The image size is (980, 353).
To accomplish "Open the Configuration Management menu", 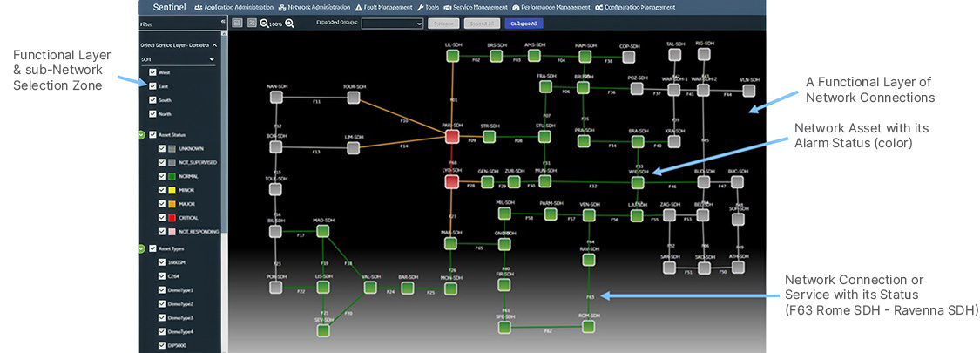I will tap(636, 8).
